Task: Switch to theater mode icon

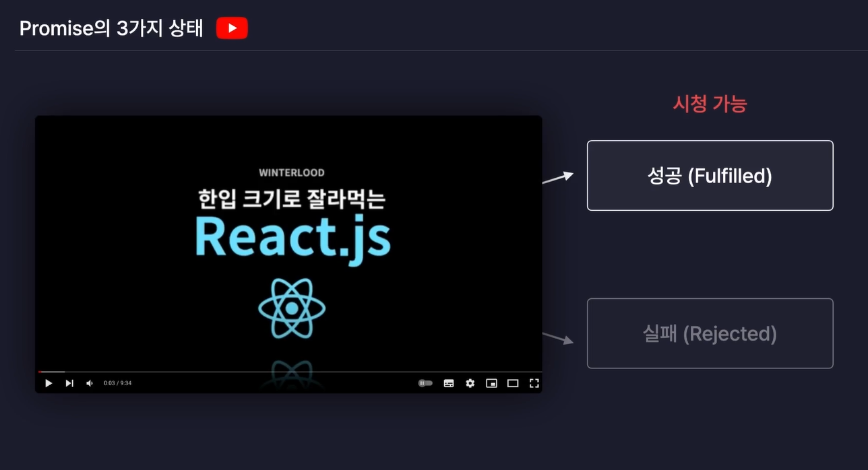Action: (513, 383)
